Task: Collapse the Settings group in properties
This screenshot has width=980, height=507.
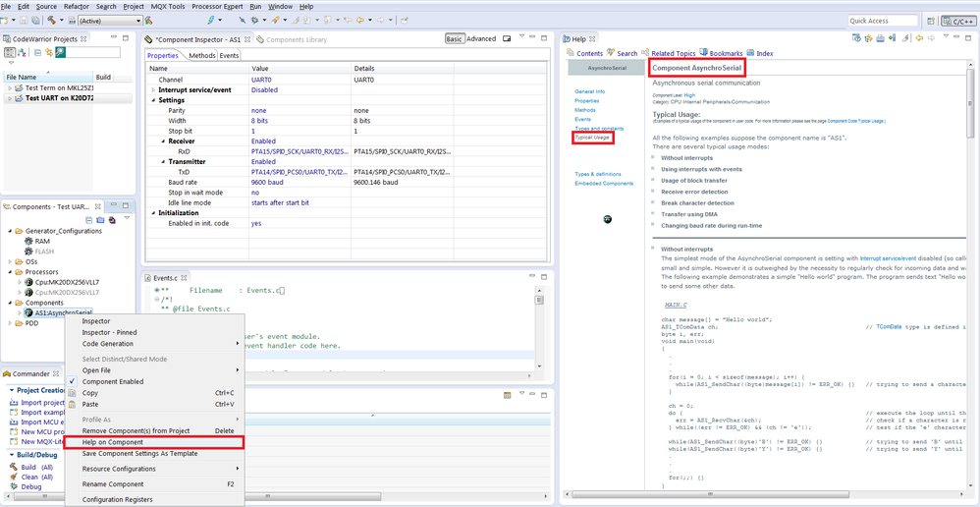Action: [x=153, y=100]
